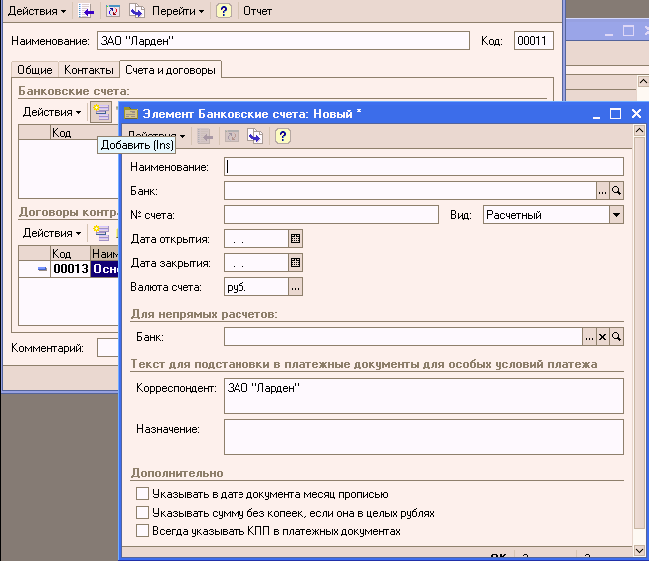Viewport: 649px width, 561px height.
Task: Enable Указывать в дате документа месяц прописью
Action: (142, 494)
